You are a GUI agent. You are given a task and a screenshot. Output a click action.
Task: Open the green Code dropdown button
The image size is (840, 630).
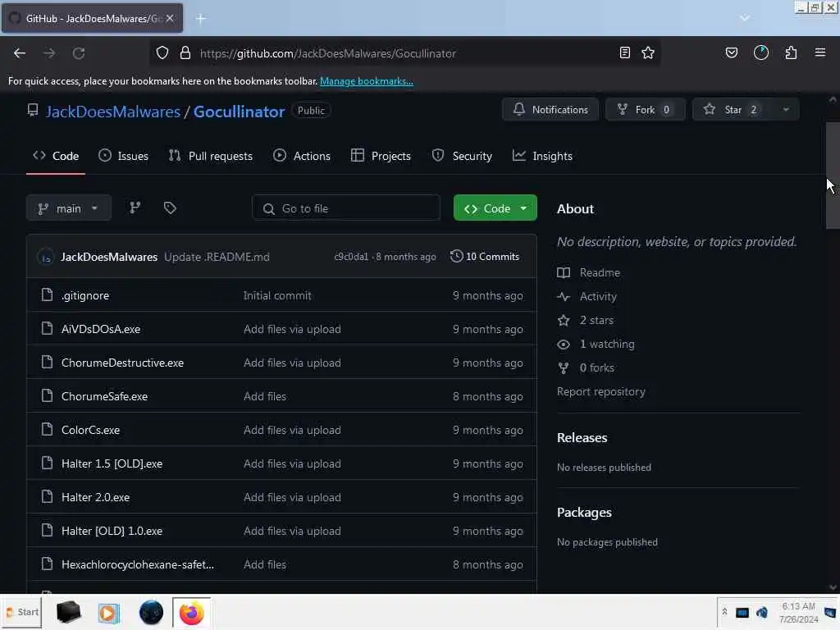click(495, 208)
